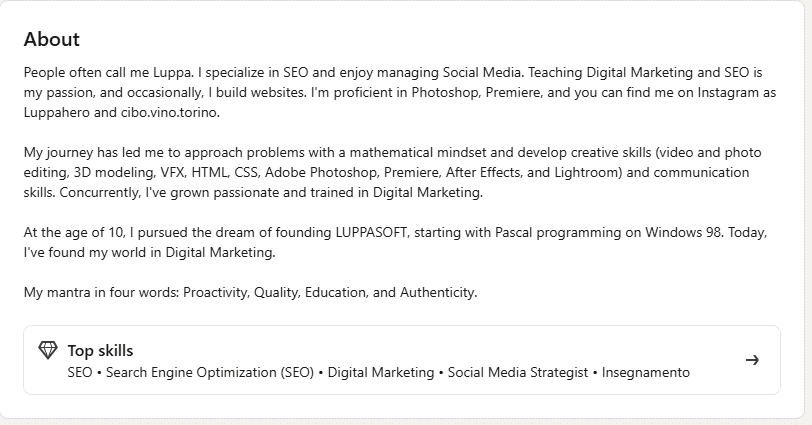Click the Insegnamento skill entry
This screenshot has height=425, width=812.
646,373
